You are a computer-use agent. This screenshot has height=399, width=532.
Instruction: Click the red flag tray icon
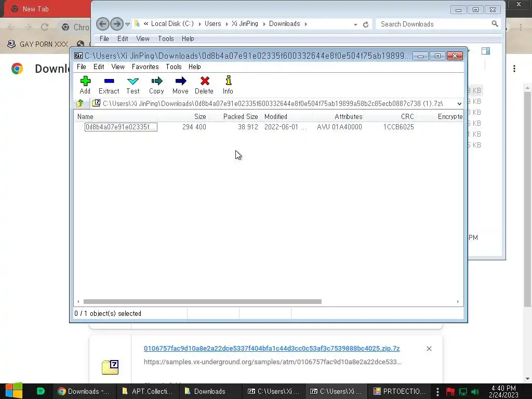coord(450,392)
